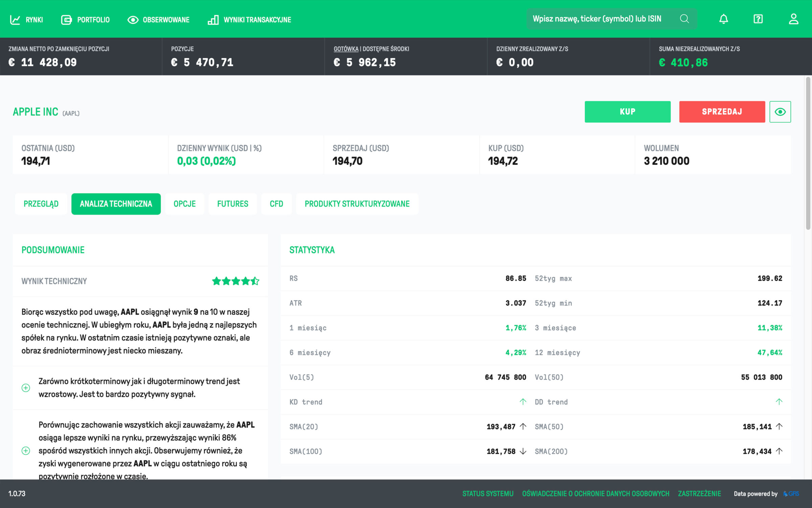Image resolution: width=812 pixels, height=508 pixels.
Task: Click the technical score star rating
Action: click(x=235, y=281)
